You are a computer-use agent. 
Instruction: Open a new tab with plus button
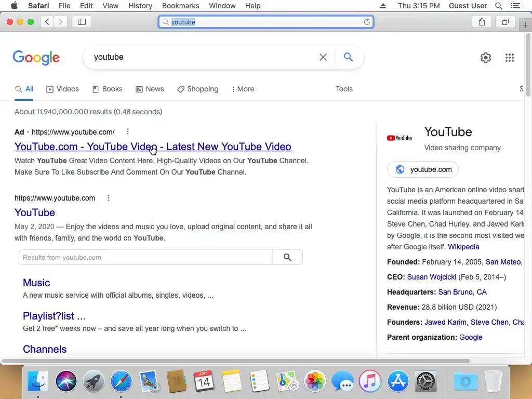[525, 25]
